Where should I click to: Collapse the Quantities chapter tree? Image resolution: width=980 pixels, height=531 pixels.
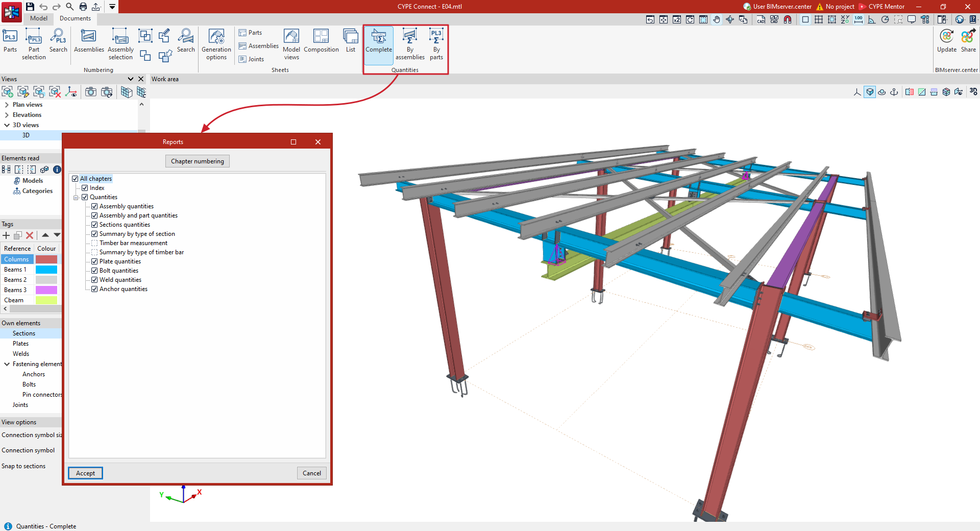pyautogui.click(x=76, y=198)
